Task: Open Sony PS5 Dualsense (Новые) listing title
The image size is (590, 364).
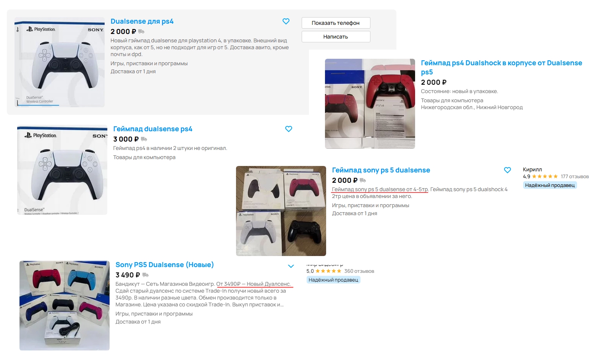Action: click(x=165, y=265)
